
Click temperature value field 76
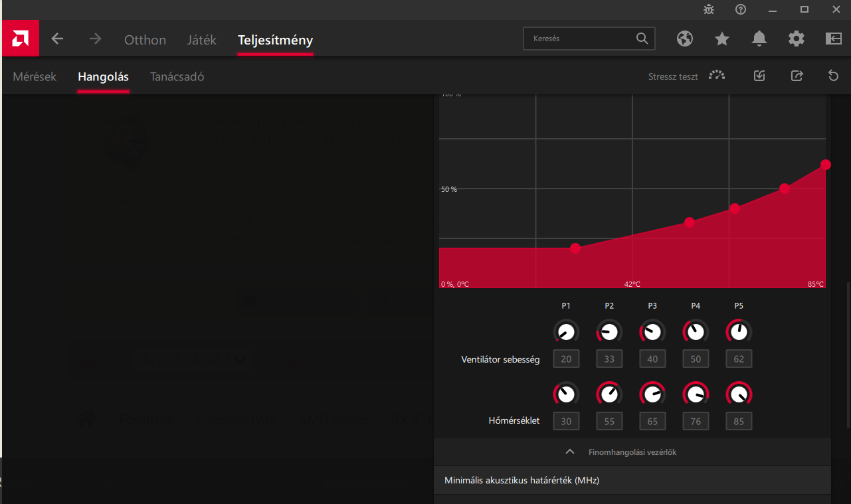pyautogui.click(x=696, y=421)
